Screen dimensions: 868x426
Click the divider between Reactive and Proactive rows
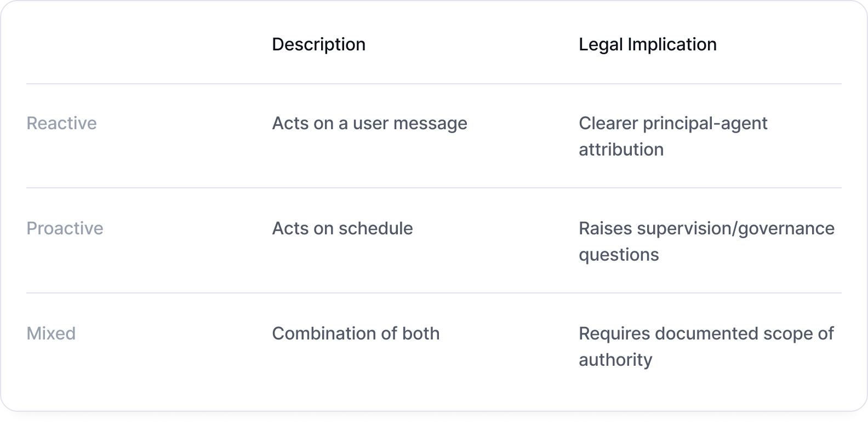(x=434, y=188)
